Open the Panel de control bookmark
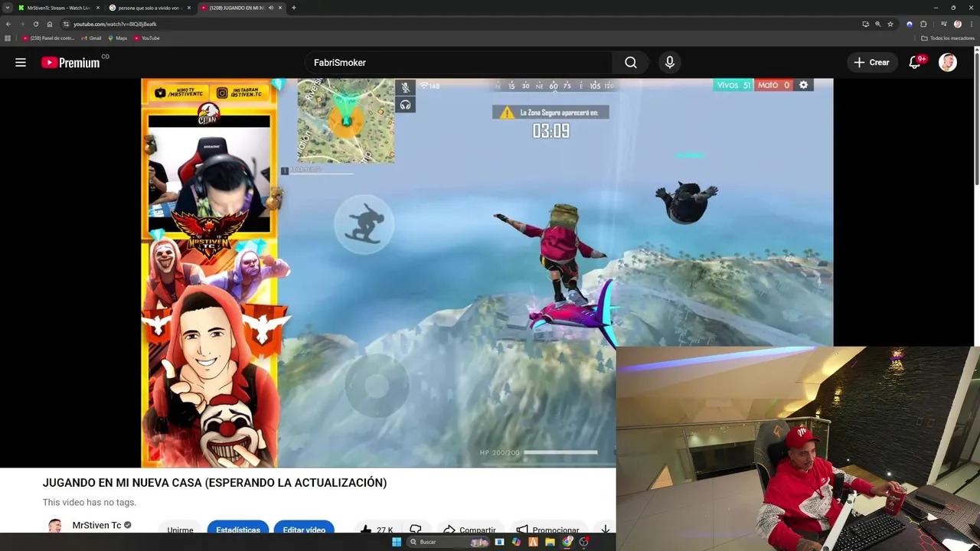 (48, 38)
